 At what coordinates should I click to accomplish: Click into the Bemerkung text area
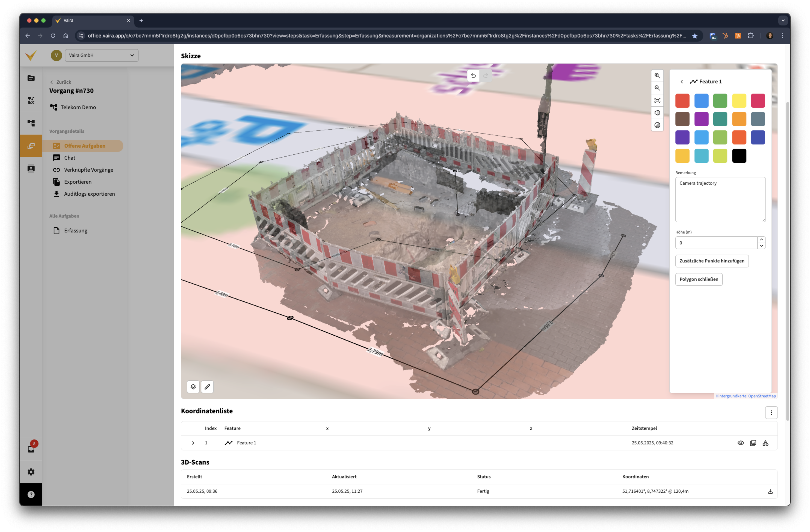720,199
